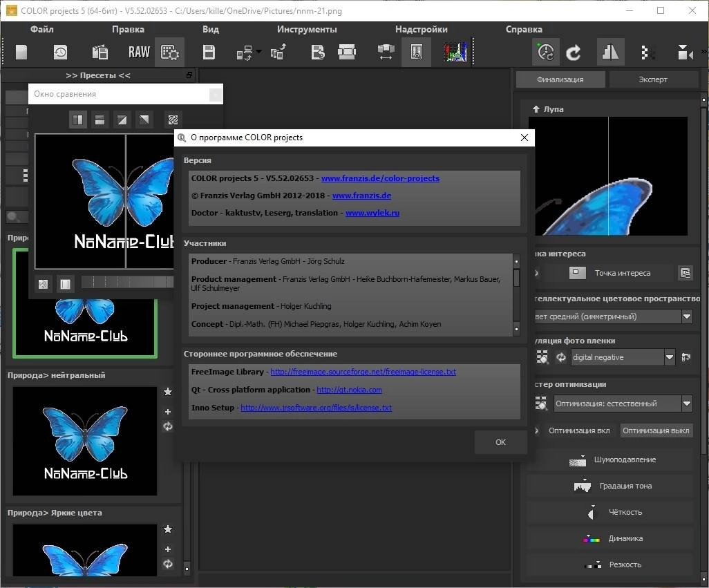Select the Природа> нейтральный preset thumbnail
Viewport: 709px width, 588px height.
coord(85,441)
